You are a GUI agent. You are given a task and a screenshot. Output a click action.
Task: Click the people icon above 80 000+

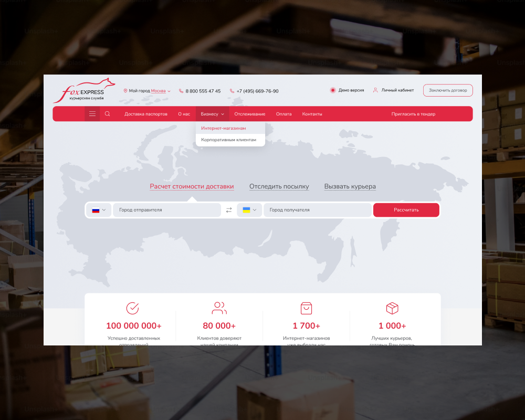pos(219,308)
